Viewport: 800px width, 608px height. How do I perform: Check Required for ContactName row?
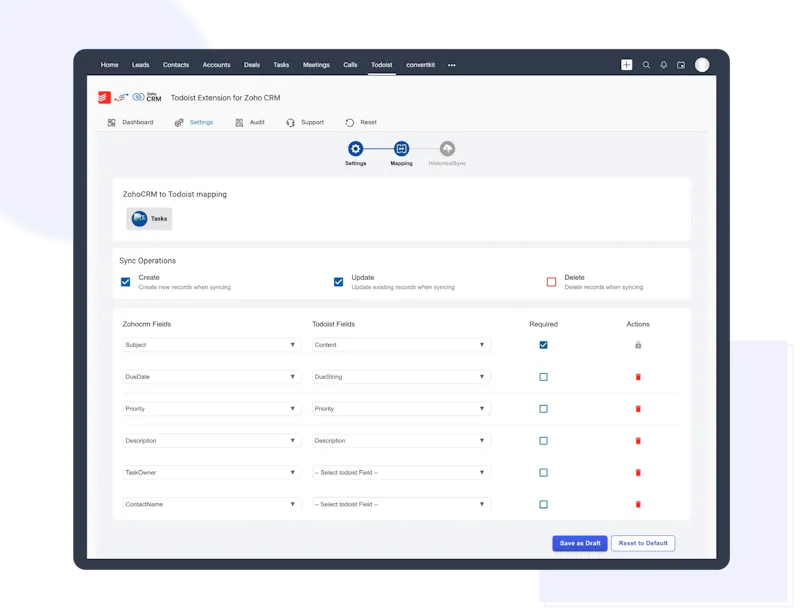coord(543,504)
